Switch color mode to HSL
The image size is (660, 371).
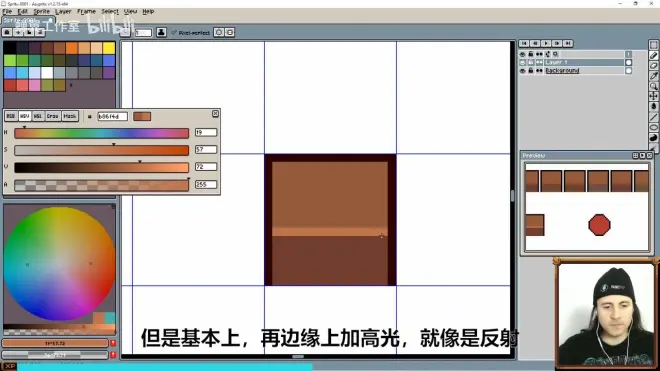pyautogui.click(x=38, y=116)
